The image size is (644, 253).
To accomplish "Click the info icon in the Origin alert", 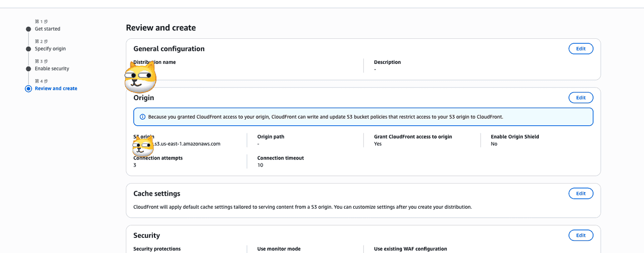I will pos(142,117).
